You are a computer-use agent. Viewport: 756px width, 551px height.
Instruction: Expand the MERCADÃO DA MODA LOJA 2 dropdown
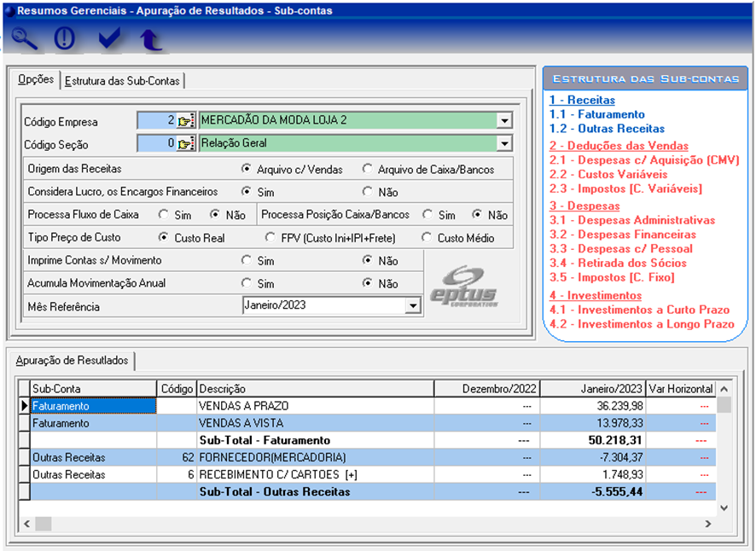click(x=504, y=121)
